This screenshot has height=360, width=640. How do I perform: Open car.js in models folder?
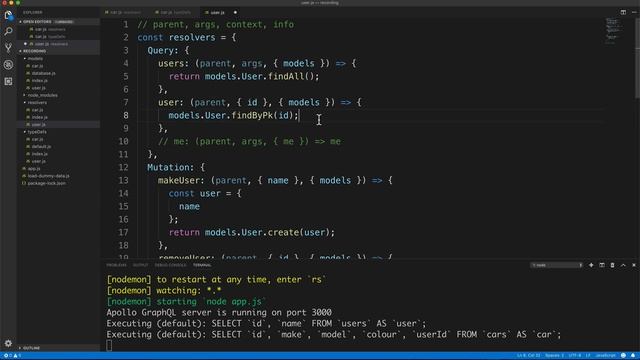point(37,66)
